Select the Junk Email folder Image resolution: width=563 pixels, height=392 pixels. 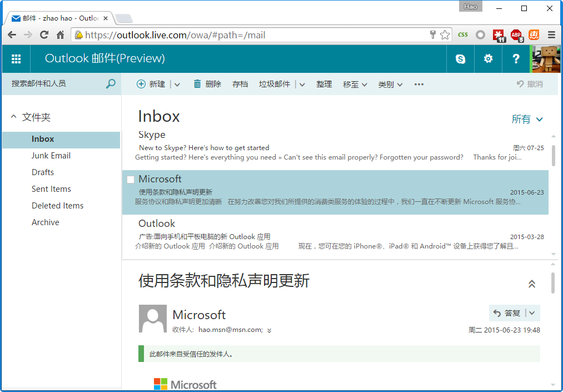point(51,156)
